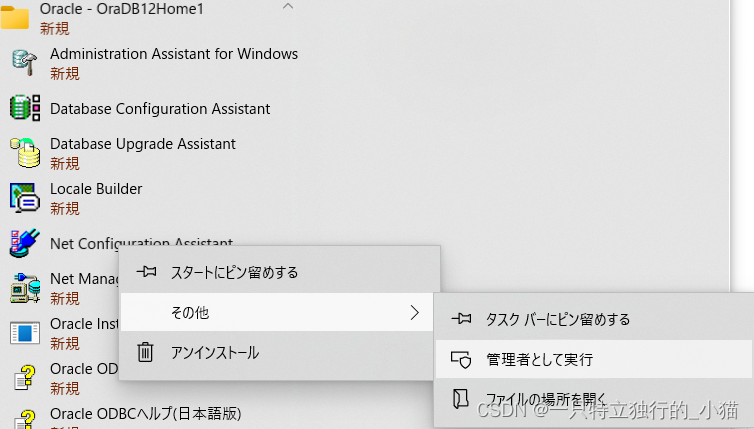This screenshot has width=754, height=429.
Task: Open Administration Assistant for Windows icon
Action: (25, 63)
